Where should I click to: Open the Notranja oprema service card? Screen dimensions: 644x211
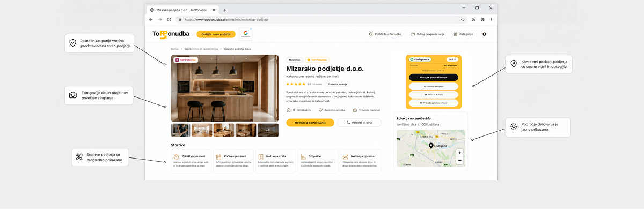[360, 161]
